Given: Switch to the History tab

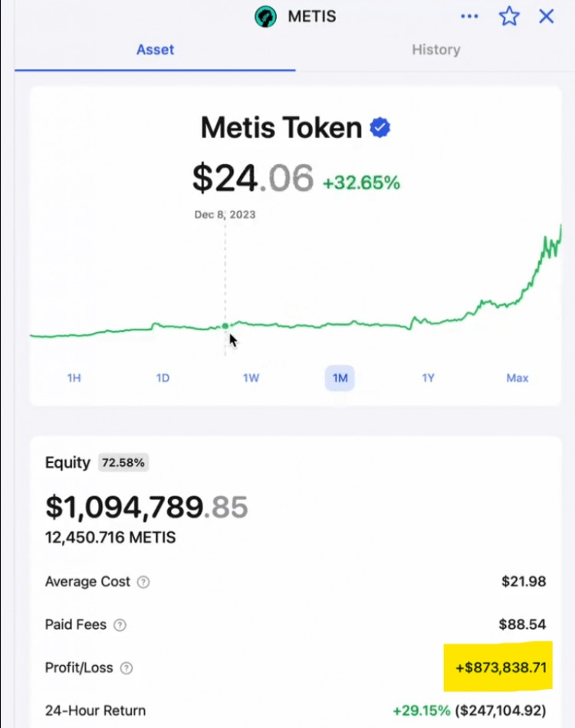Looking at the screenshot, I should (x=435, y=50).
